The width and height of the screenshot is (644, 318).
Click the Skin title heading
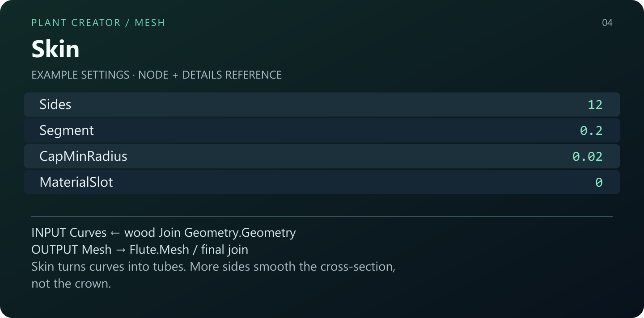pyautogui.click(x=55, y=49)
